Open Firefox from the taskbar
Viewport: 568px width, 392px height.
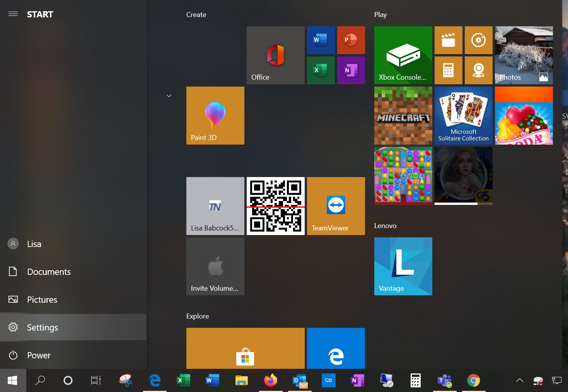[x=271, y=380]
